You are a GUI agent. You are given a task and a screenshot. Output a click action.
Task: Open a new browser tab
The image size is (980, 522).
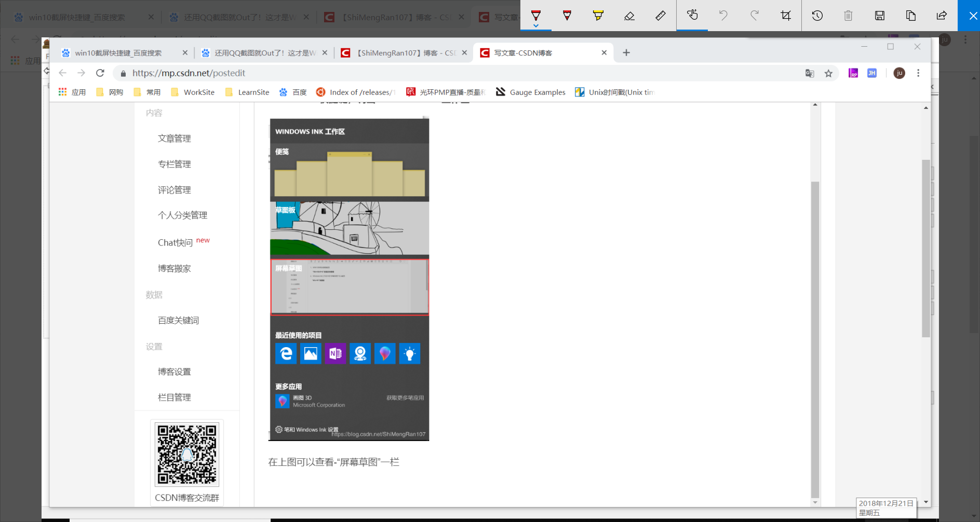pyautogui.click(x=626, y=52)
